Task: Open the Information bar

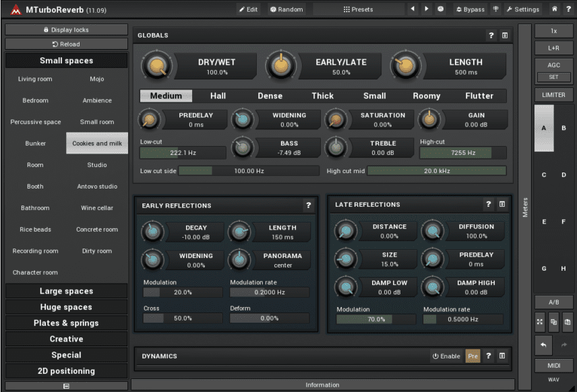Action: click(x=322, y=385)
